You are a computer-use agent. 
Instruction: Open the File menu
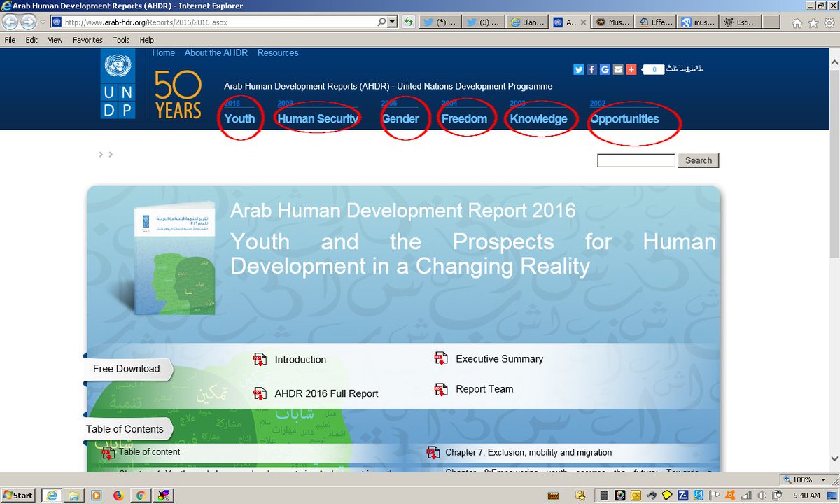click(10, 40)
